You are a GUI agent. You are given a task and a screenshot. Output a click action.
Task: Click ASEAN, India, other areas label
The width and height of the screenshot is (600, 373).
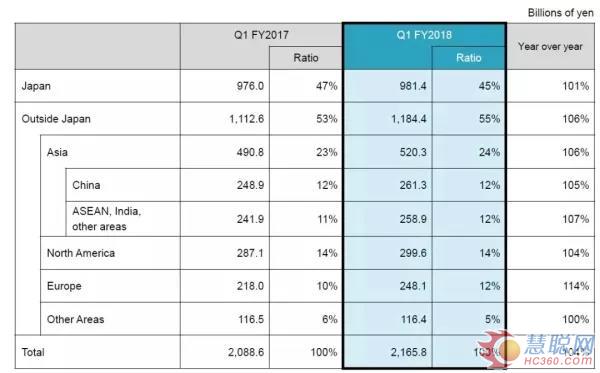pos(107,219)
